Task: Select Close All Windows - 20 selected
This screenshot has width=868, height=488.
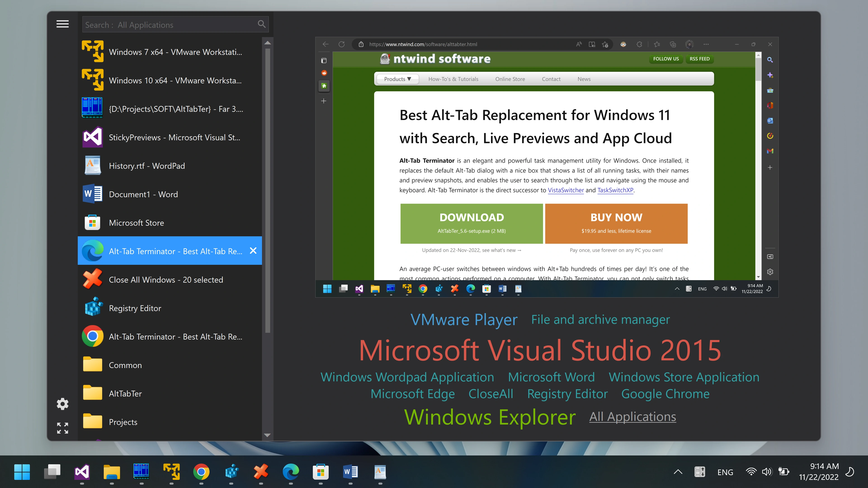Action: [x=170, y=279]
